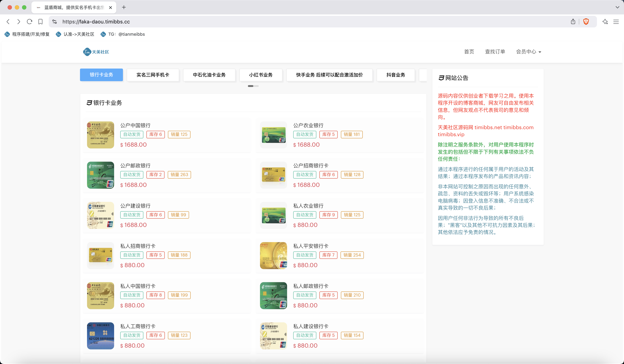This screenshot has width=624, height=364.
Task: Close the 蓝盾商城 tab
Action: pos(110,7)
